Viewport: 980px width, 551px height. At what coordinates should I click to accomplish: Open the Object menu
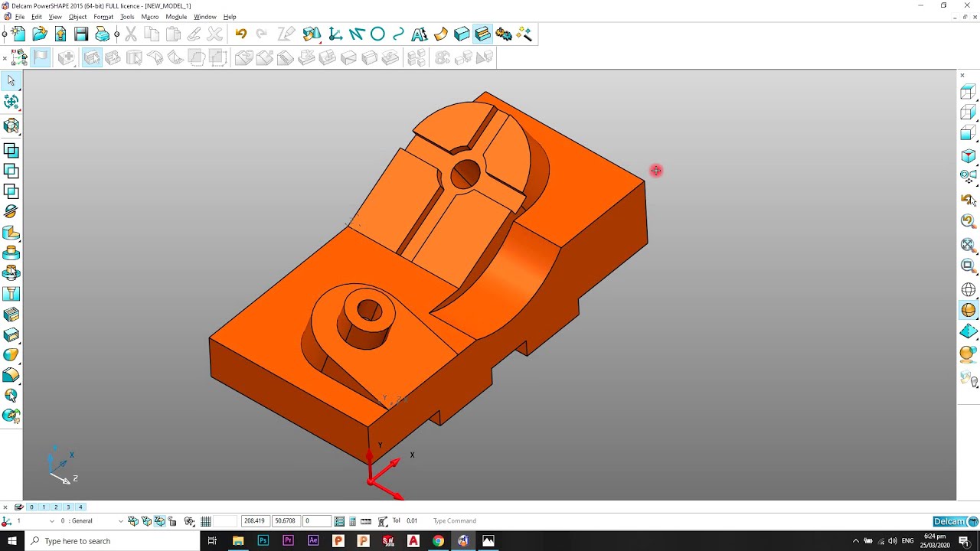pos(78,17)
